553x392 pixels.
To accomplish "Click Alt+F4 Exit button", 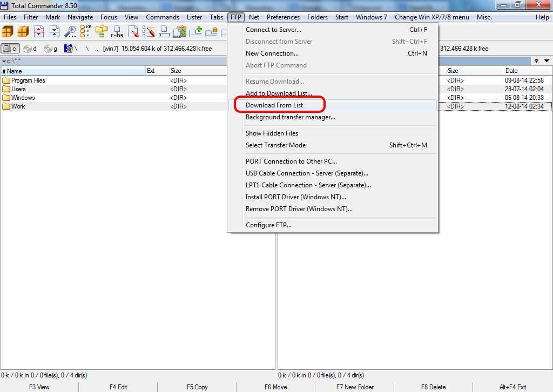I will point(512,387).
